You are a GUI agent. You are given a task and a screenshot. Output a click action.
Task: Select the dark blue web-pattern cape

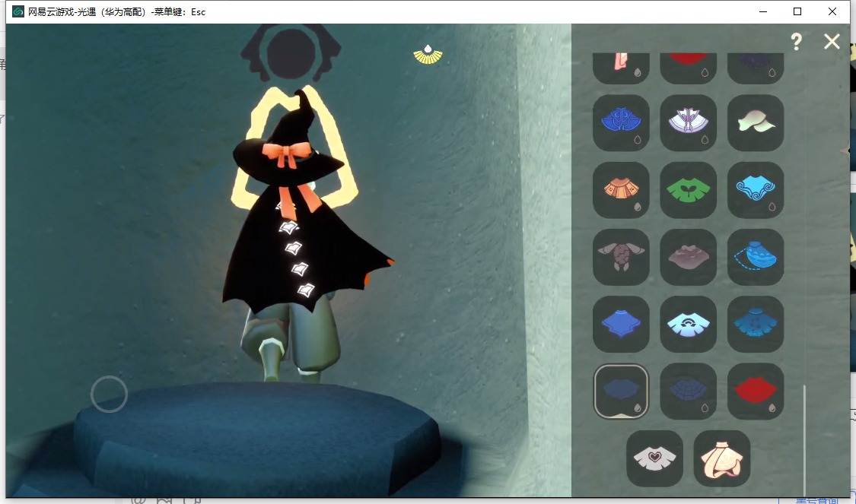tap(688, 391)
